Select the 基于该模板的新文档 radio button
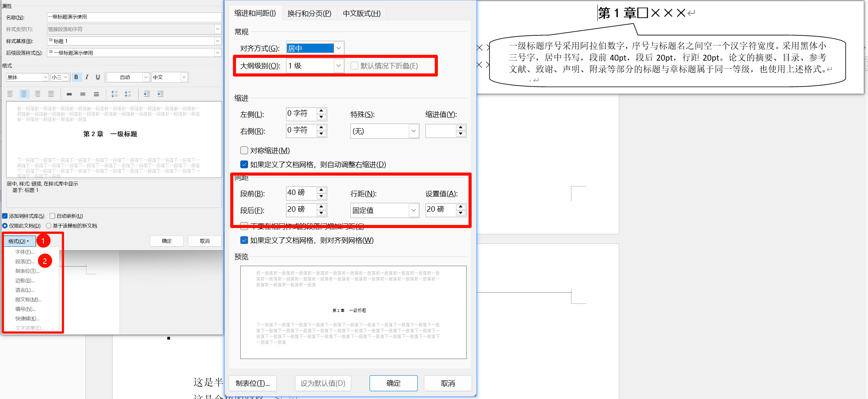This screenshot has width=868, height=399. pyautogui.click(x=49, y=226)
